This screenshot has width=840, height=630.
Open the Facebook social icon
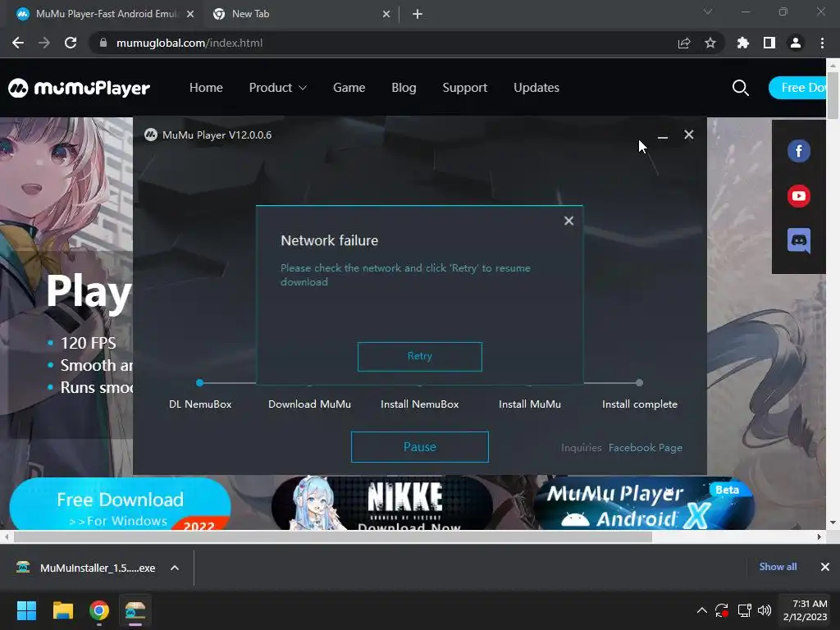pyautogui.click(x=799, y=151)
